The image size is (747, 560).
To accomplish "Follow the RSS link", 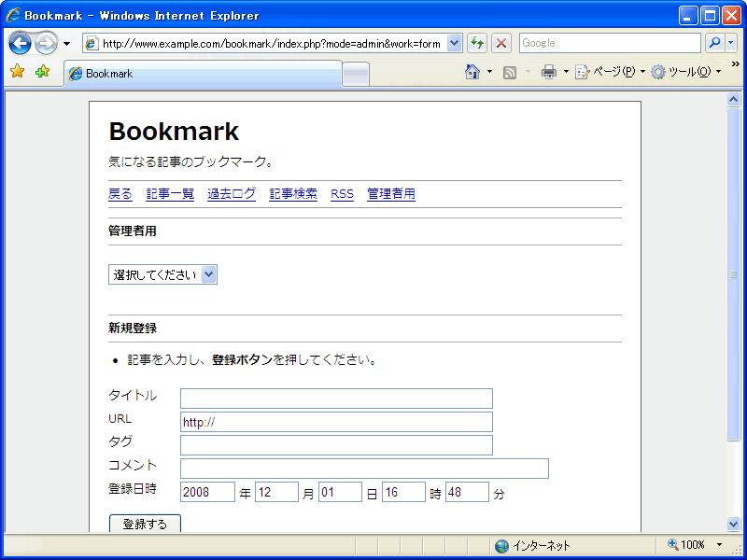I will tap(342, 194).
